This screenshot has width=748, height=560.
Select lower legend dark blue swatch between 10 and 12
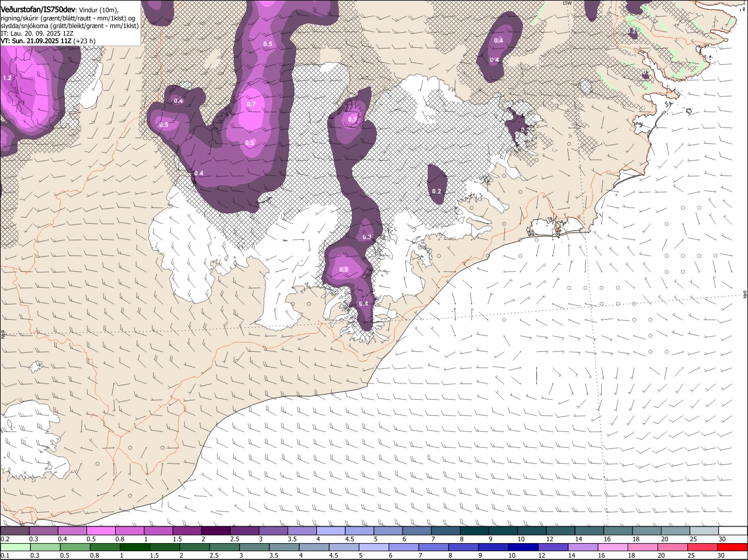(x=523, y=547)
